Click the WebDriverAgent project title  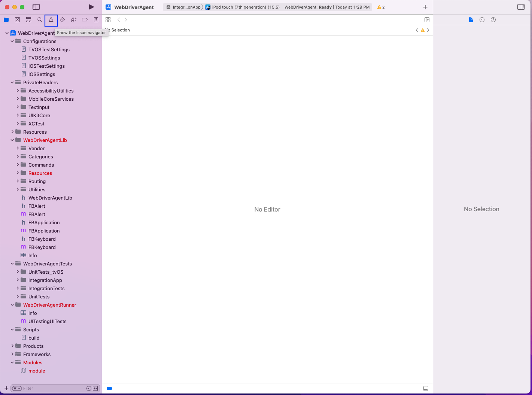coord(134,7)
